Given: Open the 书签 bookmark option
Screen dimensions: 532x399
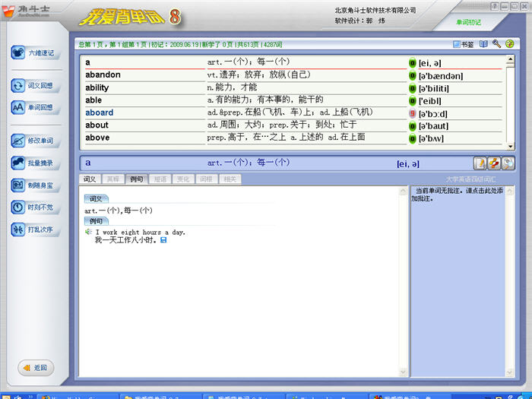Looking at the screenshot, I should point(463,44).
